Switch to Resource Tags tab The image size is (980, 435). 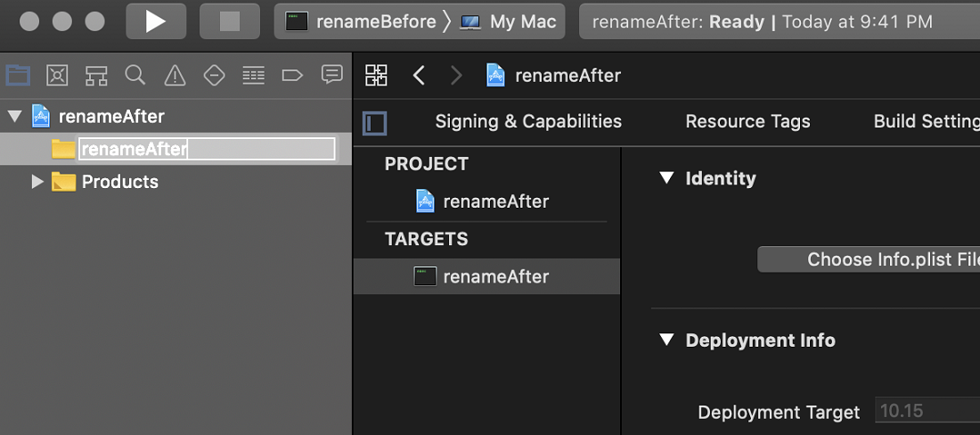(747, 121)
